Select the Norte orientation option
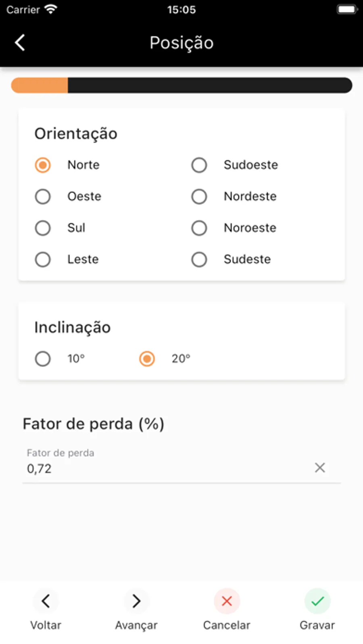 click(43, 165)
